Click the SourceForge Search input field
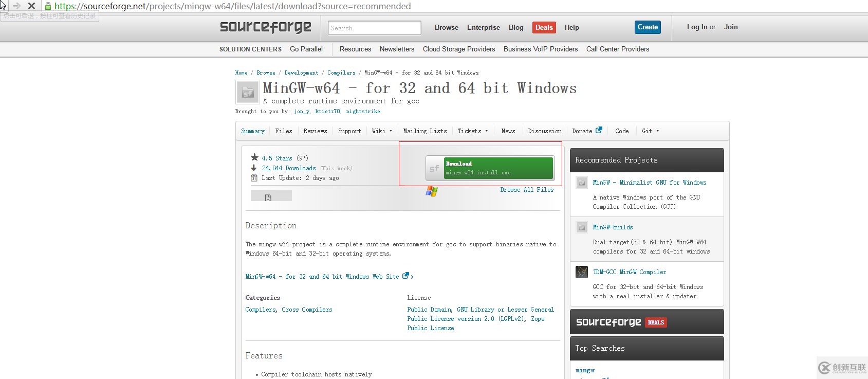The width and height of the screenshot is (868, 379). [x=375, y=28]
